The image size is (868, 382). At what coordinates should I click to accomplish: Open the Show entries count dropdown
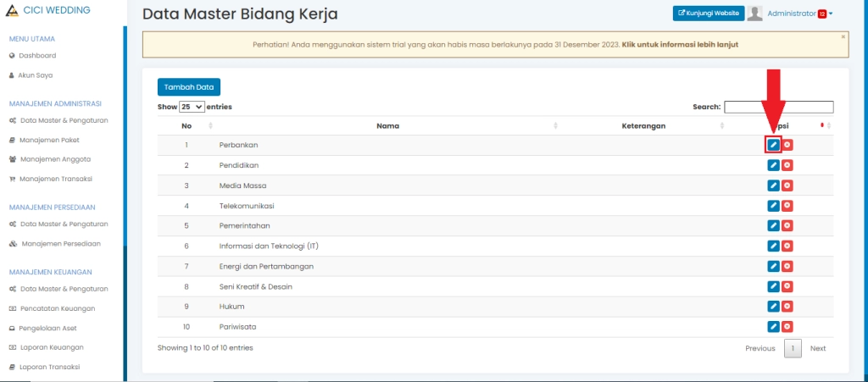pos(192,107)
